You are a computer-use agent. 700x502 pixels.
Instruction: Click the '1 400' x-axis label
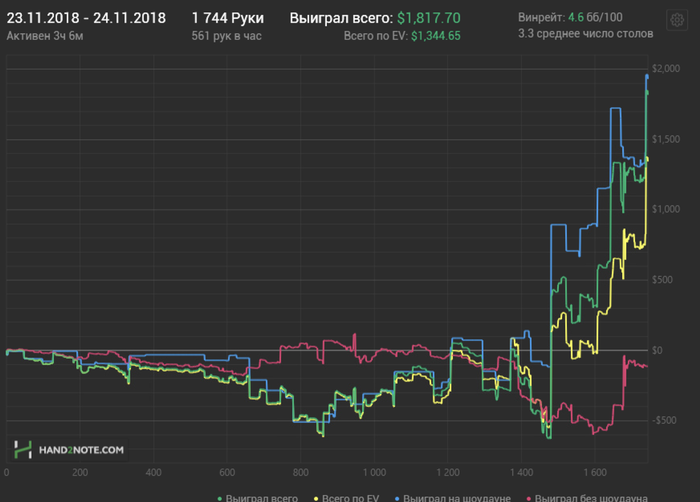click(521, 473)
